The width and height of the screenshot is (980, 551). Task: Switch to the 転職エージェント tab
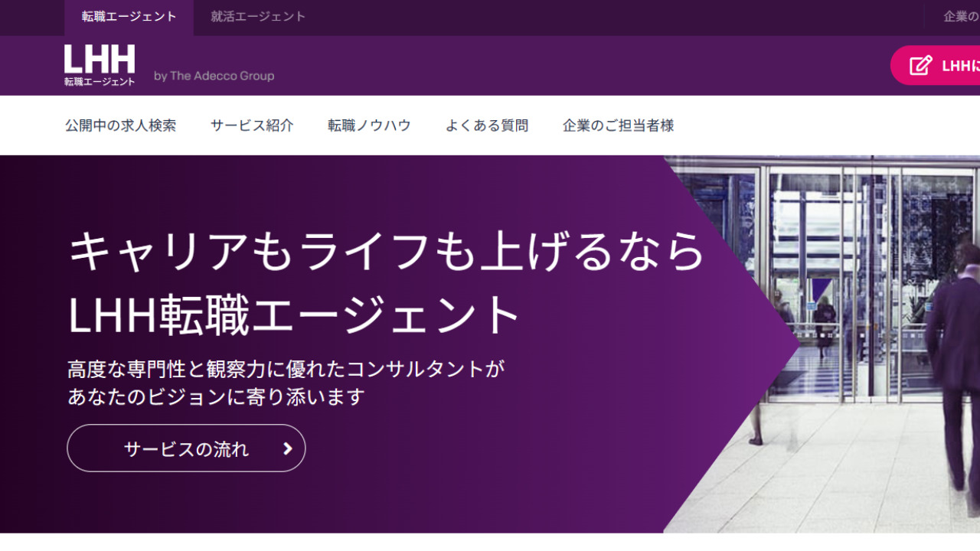coord(129,17)
